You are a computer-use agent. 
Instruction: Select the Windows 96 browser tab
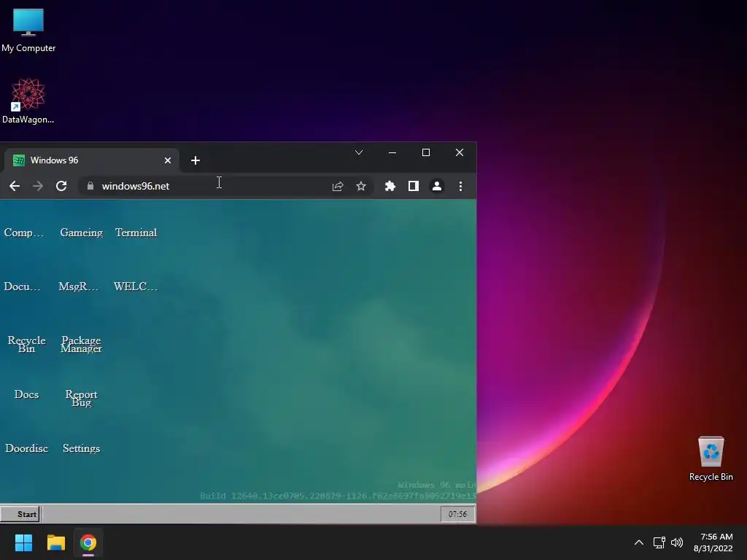click(90, 160)
